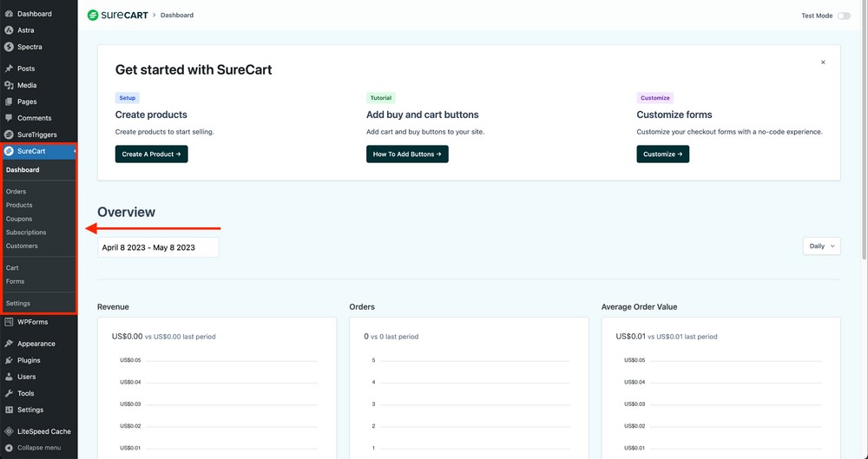Open the Customers submenu item
Screen dimensions: 868x459
pyautogui.click(x=23, y=246)
